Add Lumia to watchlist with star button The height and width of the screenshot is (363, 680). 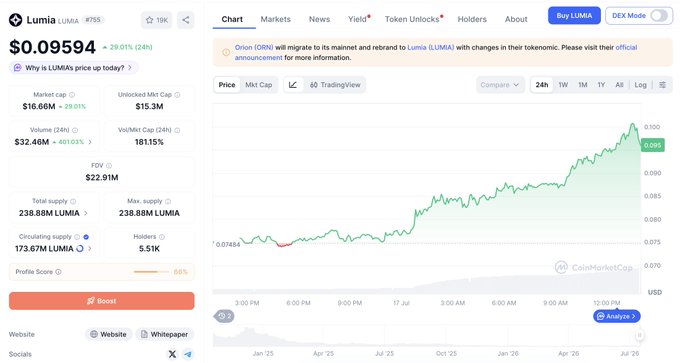(x=157, y=20)
